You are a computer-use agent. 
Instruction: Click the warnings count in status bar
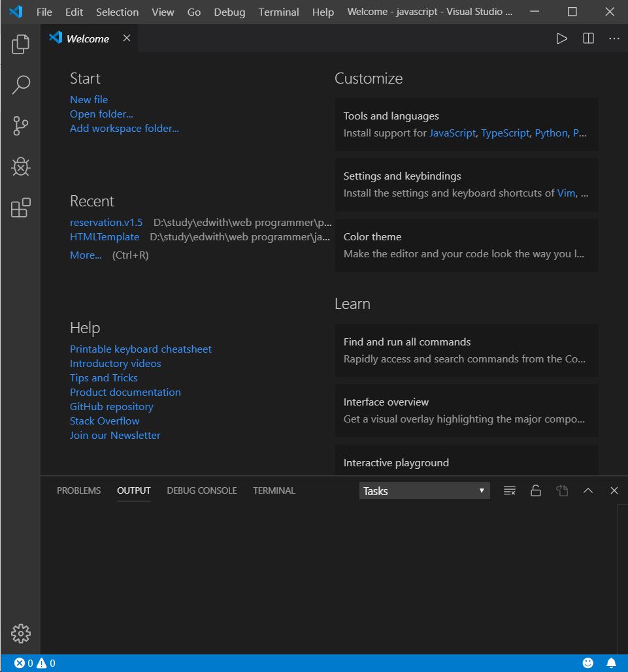click(46, 664)
